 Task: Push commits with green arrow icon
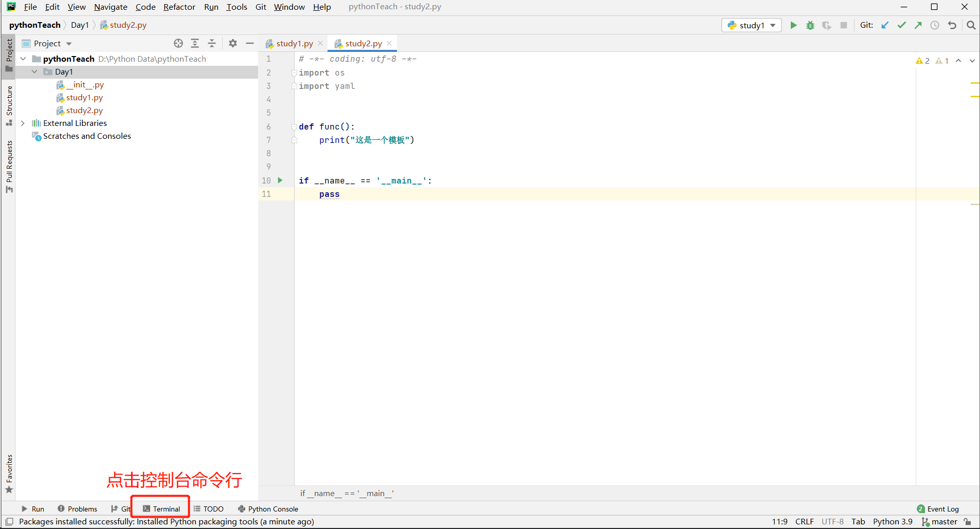(918, 25)
